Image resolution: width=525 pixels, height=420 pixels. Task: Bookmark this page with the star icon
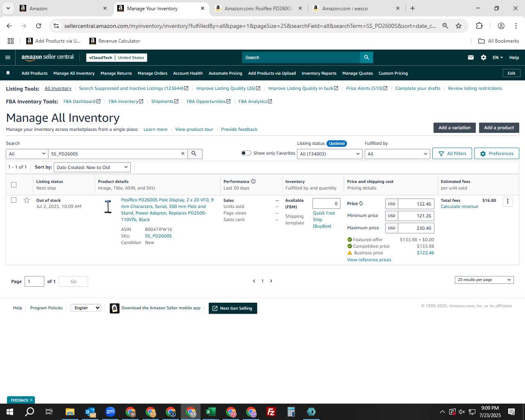coord(459,26)
